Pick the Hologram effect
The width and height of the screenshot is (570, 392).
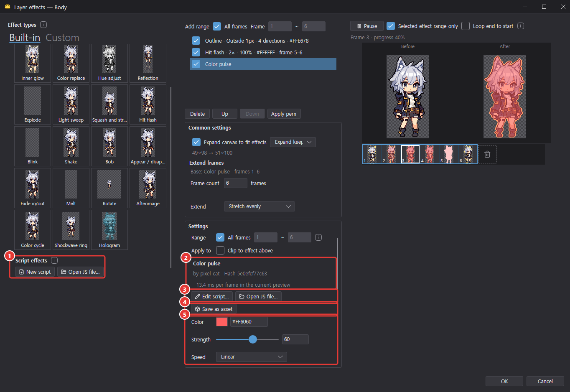point(109,230)
